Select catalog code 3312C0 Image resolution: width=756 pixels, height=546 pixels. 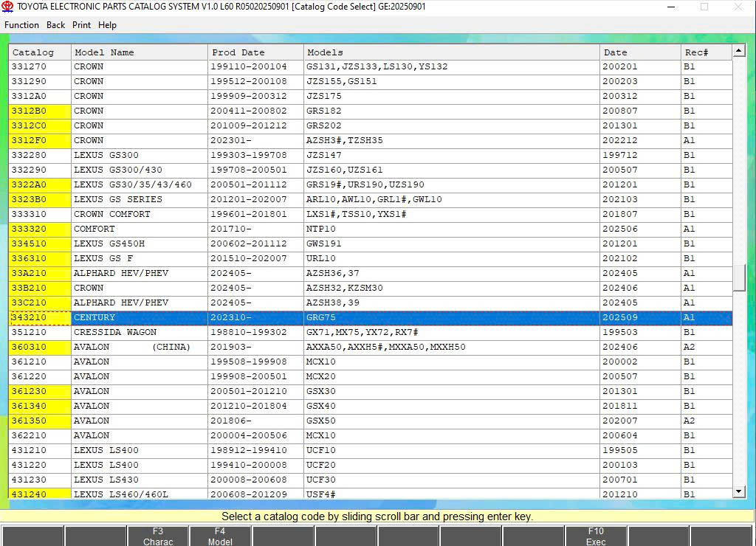[x=40, y=125]
